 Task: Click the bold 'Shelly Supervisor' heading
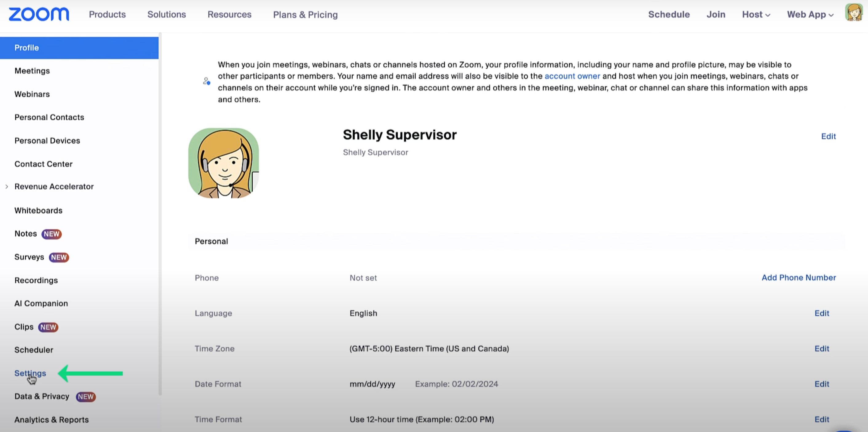coord(400,135)
